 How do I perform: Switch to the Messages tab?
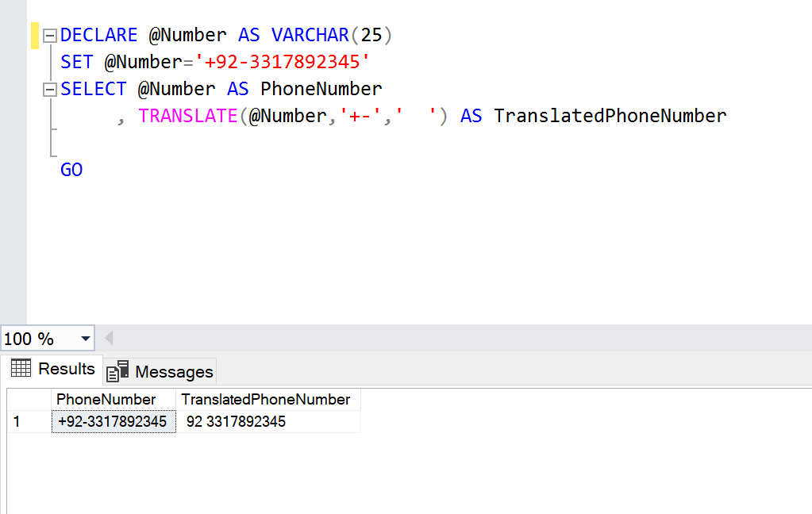173,371
